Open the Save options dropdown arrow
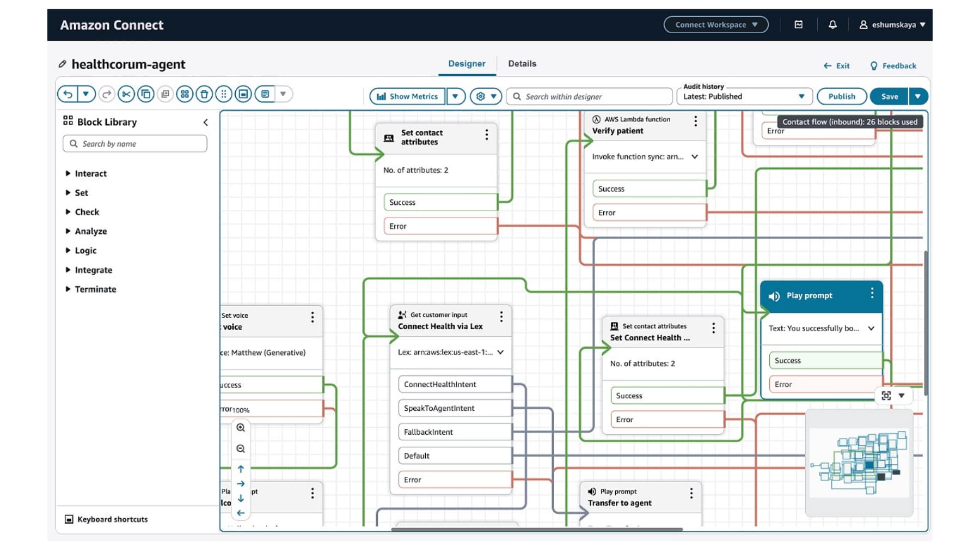Screen dimensions: 980x552 click(918, 96)
